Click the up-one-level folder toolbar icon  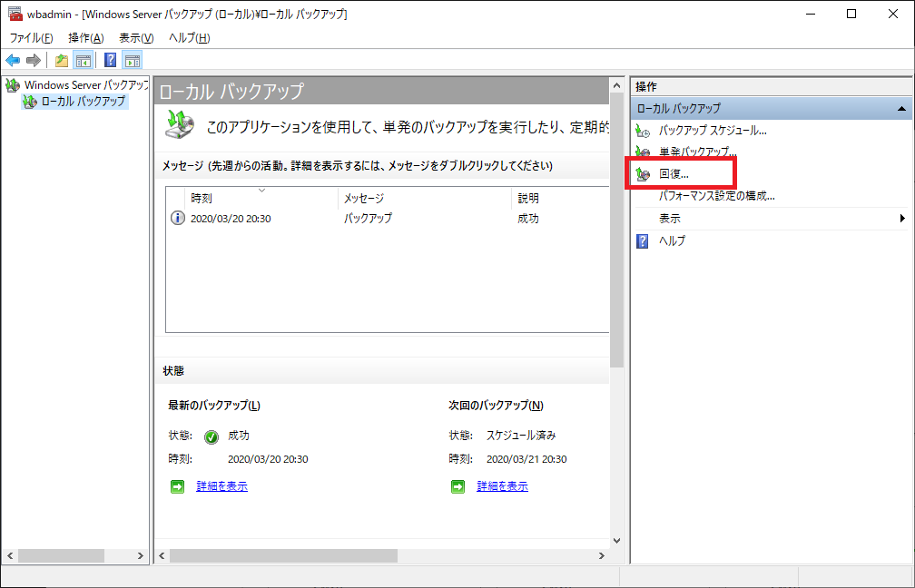62,61
